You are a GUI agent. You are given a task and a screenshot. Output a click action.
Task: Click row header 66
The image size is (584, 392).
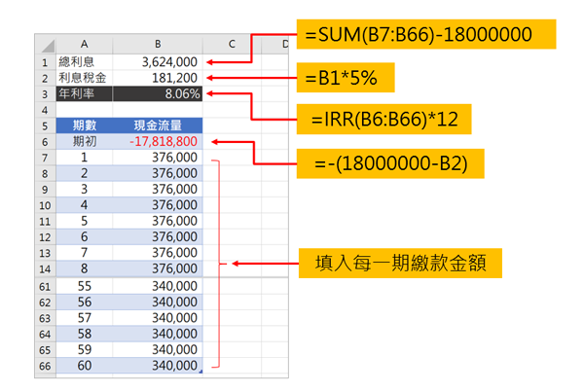point(46,365)
